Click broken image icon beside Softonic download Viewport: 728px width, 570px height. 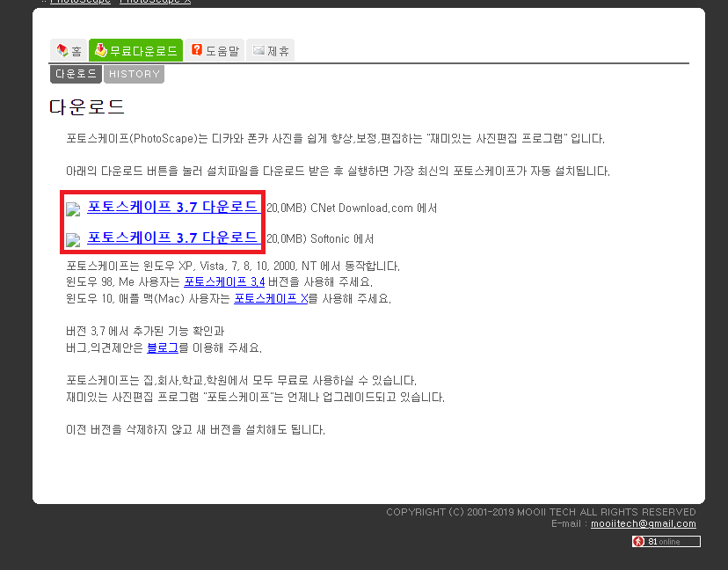(73, 240)
